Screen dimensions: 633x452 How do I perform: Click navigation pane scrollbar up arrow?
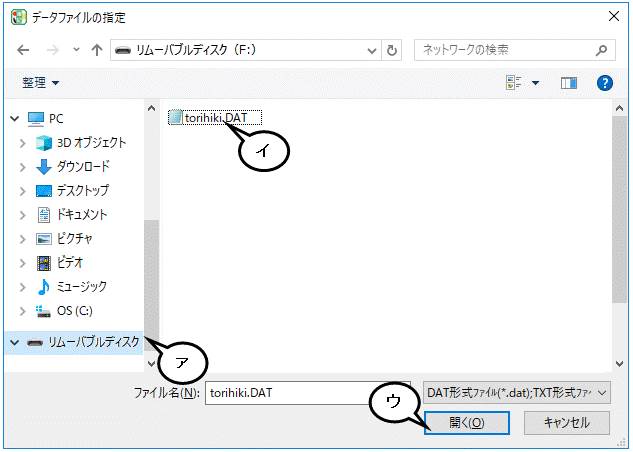(151, 108)
